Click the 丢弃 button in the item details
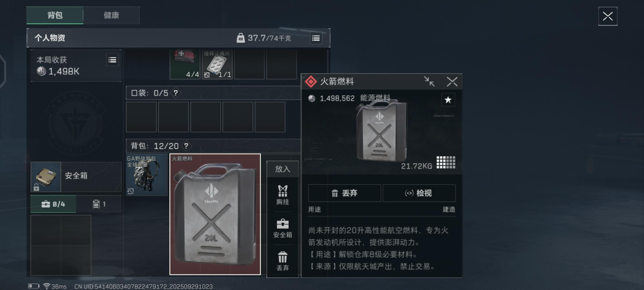The width and height of the screenshot is (644, 290). pos(345,193)
